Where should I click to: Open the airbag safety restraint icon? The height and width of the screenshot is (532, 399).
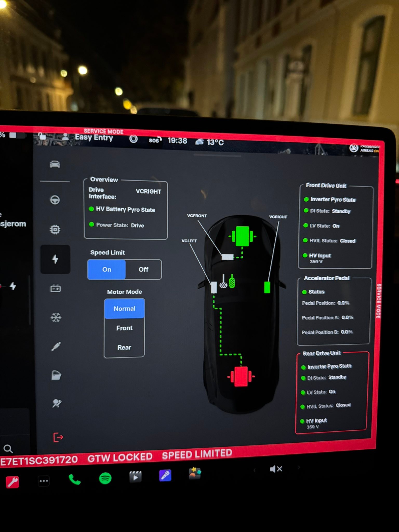click(x=57, y=403)
